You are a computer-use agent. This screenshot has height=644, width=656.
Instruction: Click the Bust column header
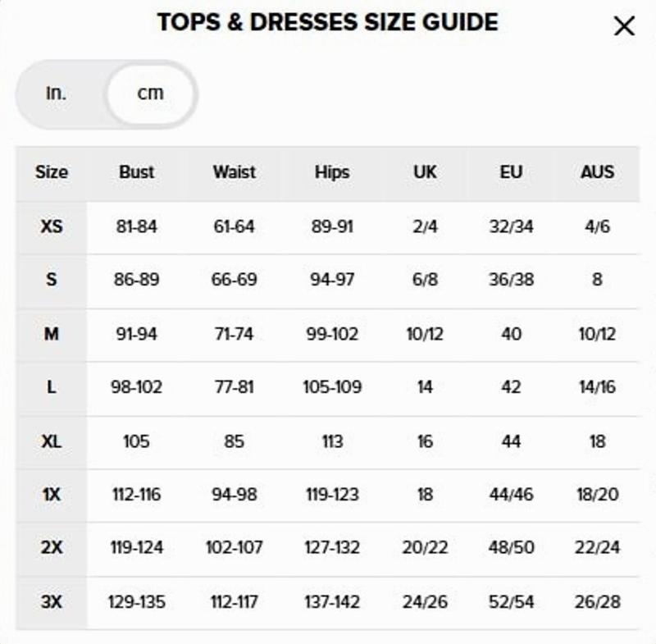point(136,172)
